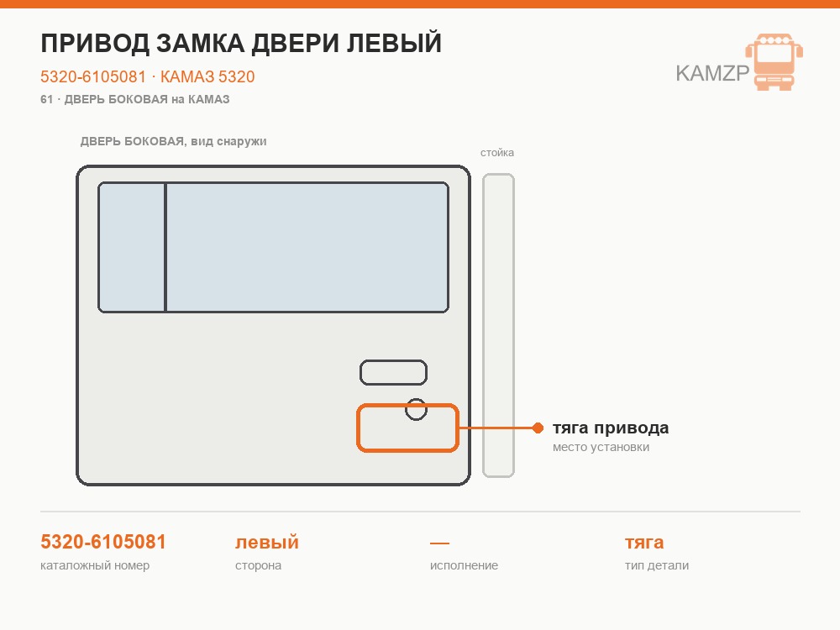Click the label каталожный номер
The image size is (840, 630).
click(x=95, y=565)
